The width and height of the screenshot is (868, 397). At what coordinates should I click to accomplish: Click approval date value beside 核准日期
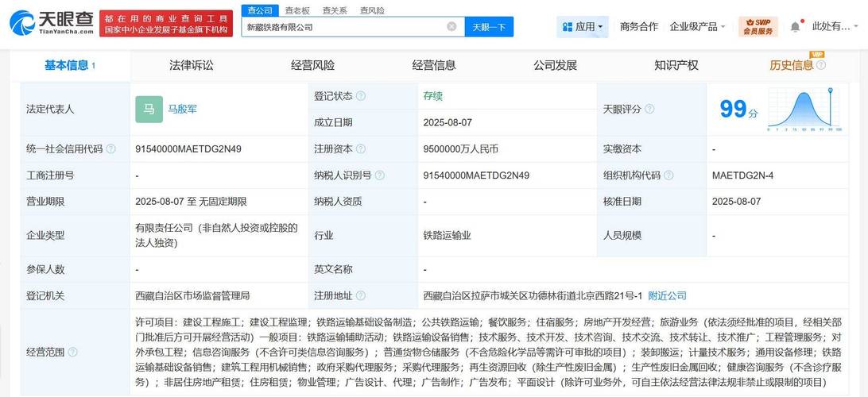pos(737,202)
